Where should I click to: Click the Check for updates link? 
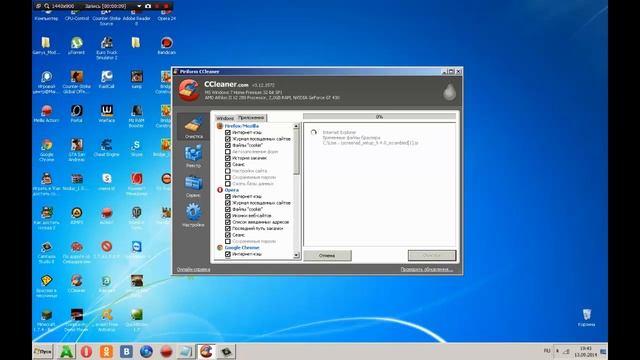click(427, 269)
